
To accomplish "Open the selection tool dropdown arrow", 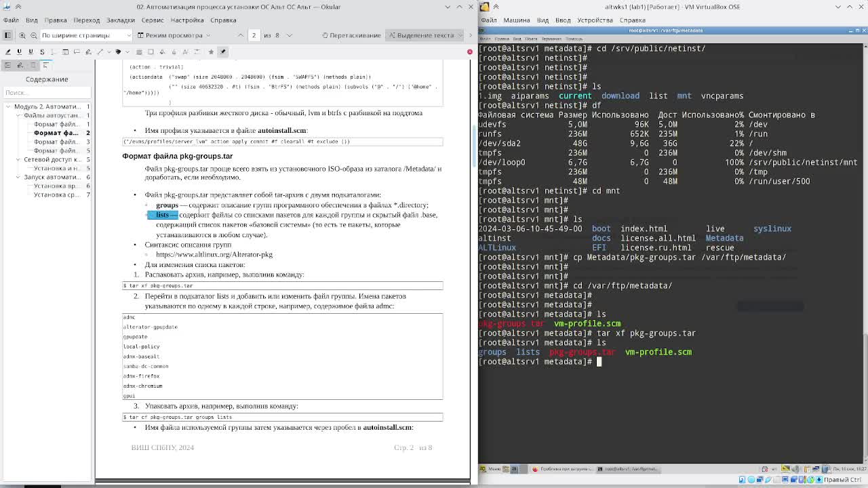I will (x=462, y=35).
